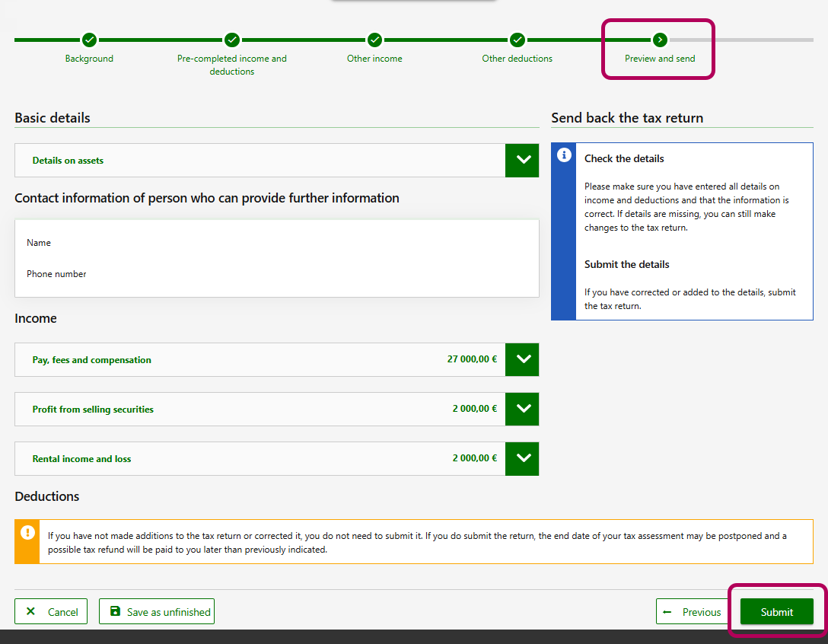Click the Preview and send step arrow icon
This screenshot has width=828, height=644.
pos(660,40)
